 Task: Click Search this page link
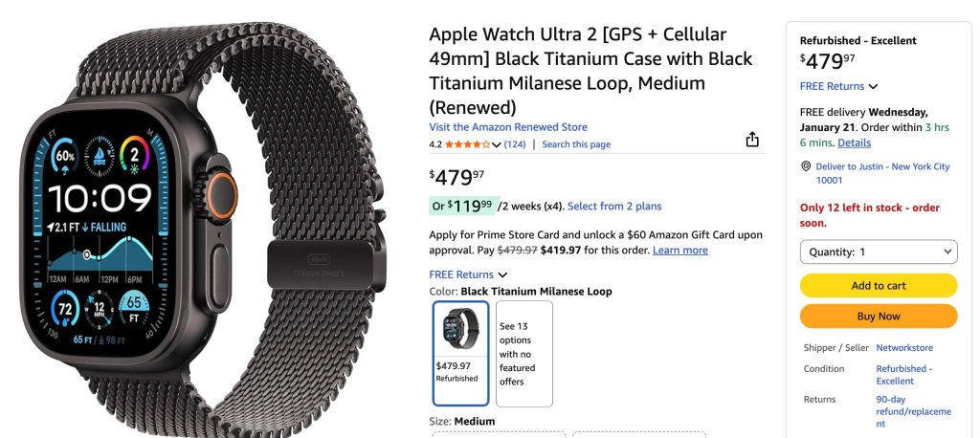pos(576,144)
